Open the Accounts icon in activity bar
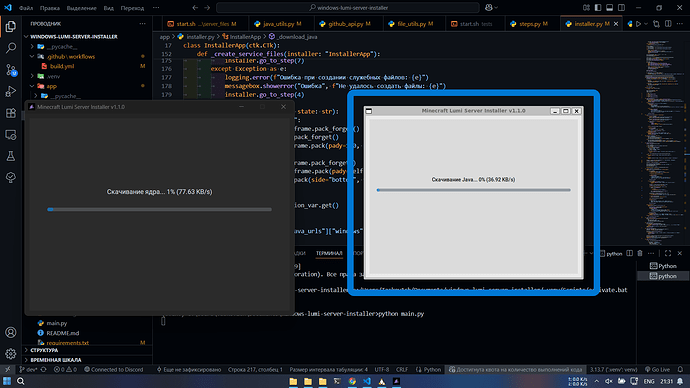Image resolution: width=690 pixels, height=388 pixels. point(11,333)
